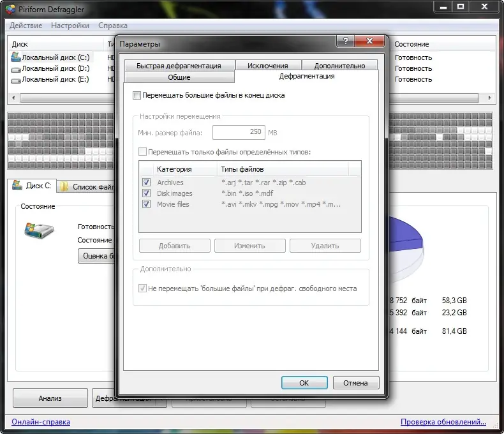504x434 pixels.
Task: Toggle Перемещать только файлы определённых типов checkbox
Action: click(142, 152)
